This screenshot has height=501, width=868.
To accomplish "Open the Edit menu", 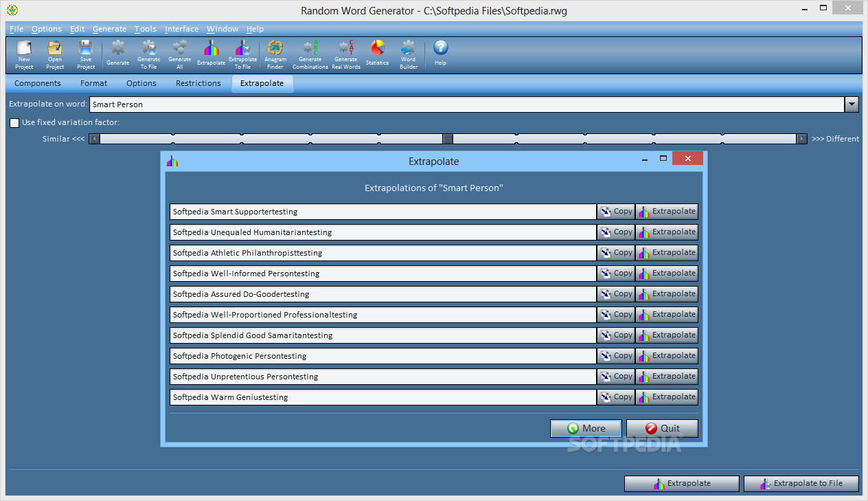I will 78,29.
